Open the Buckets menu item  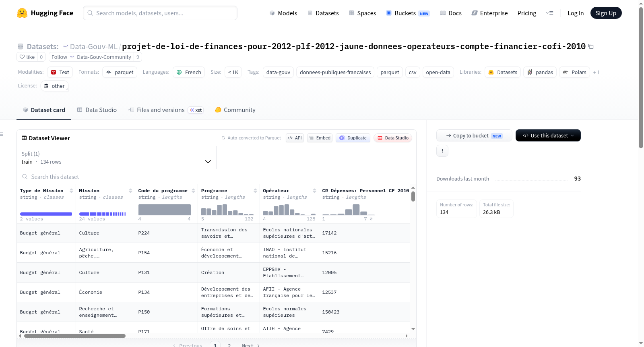[x=408, y=13]
